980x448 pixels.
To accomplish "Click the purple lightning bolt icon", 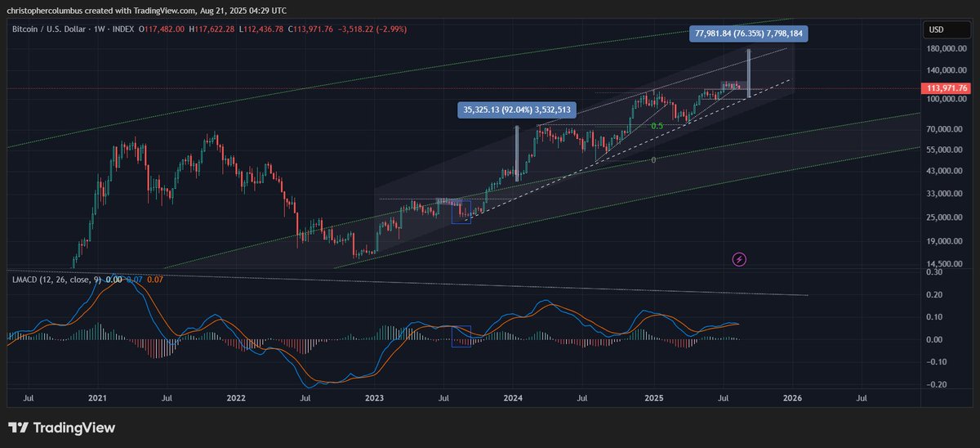I will (739, 259).
